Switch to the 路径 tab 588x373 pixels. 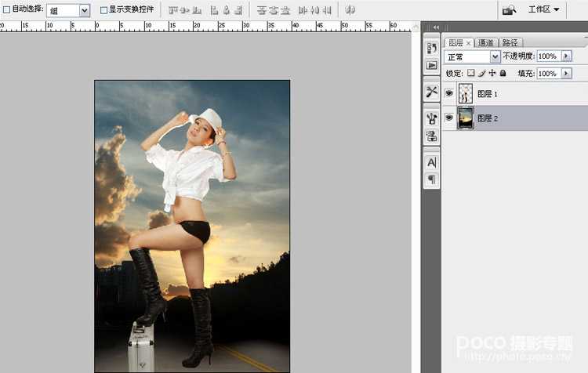[x=510, y=42]
